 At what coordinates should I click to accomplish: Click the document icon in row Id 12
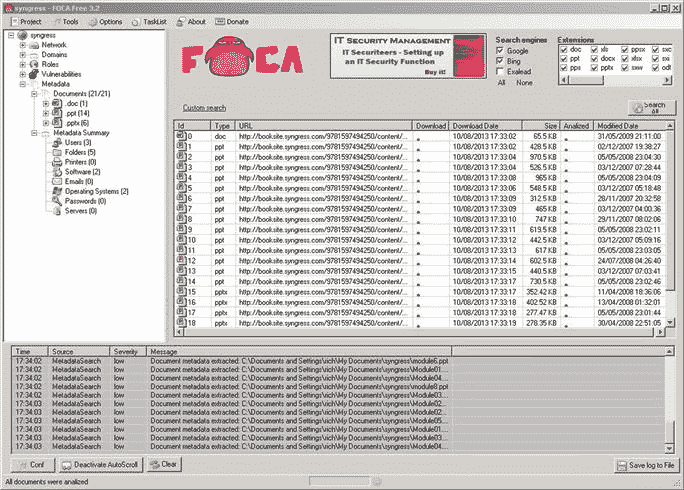tap(181, 260)
